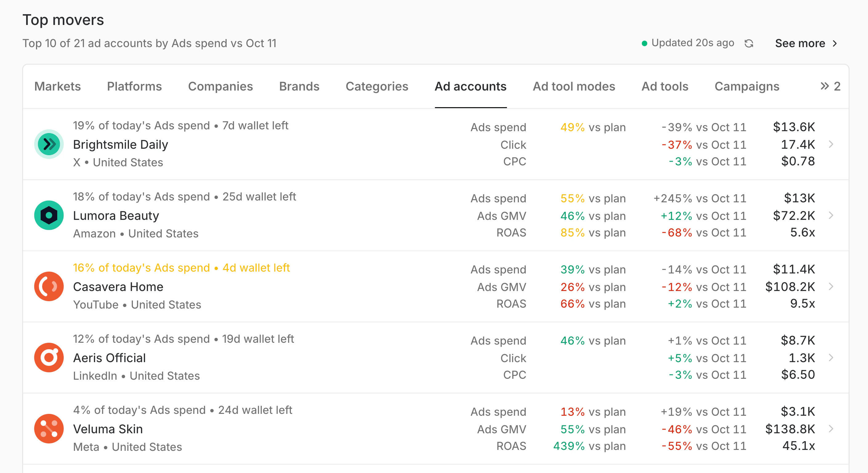This screenshot has height=473, width=868.
Task: Click '4% of today's Ads spend • 24d wallet left'
Action: (183, 410)
